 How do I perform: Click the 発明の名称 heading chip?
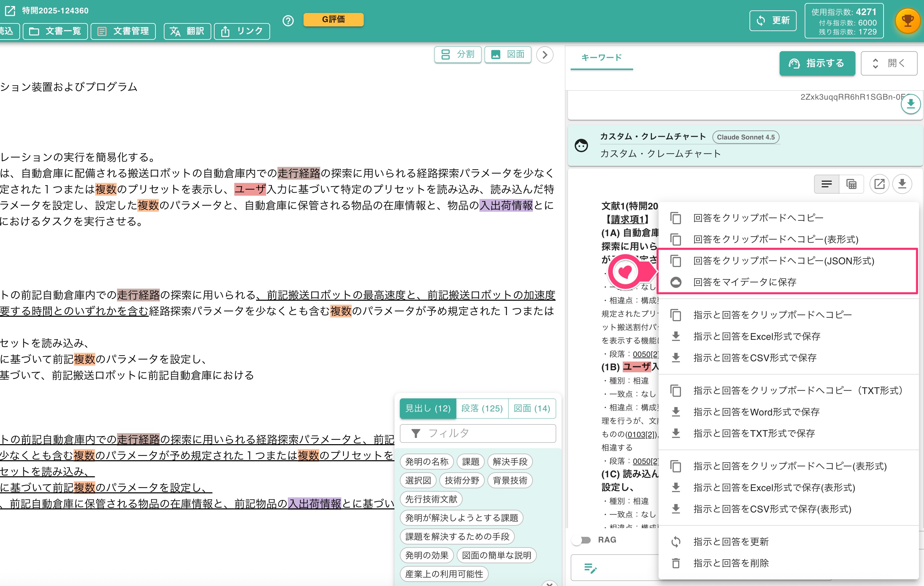pyautogui.click(x=427, y=462)
